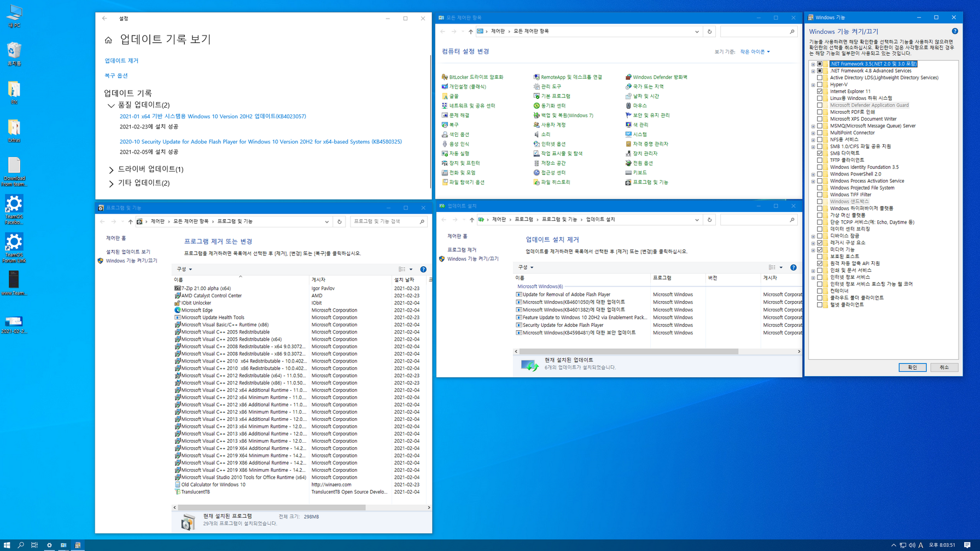The width and height of the screenshot is (980, 551).
Task: Open 동기화 센터 sync center item
Action: pos(550,105)
